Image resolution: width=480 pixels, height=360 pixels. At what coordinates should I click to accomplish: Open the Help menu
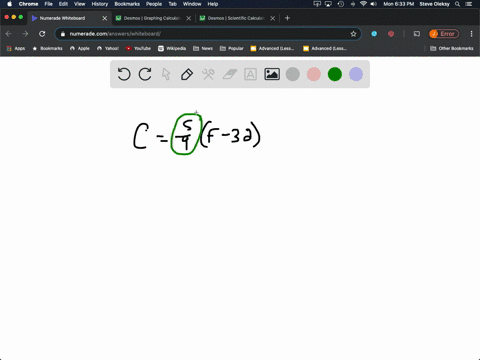(x=213, y=4)
